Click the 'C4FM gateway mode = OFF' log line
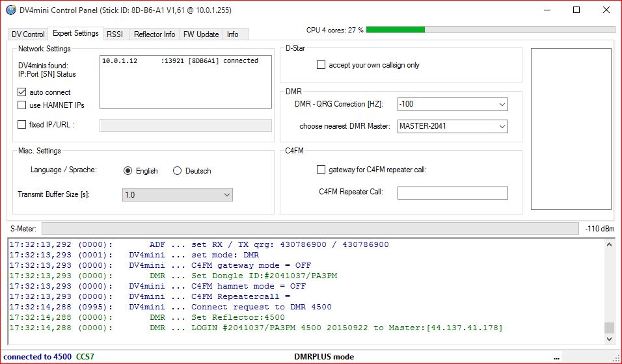622x364 pixels. 160,265
